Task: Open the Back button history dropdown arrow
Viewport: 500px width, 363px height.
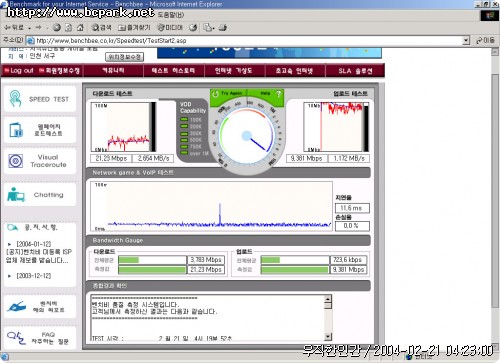Action: tap(29, 28)
